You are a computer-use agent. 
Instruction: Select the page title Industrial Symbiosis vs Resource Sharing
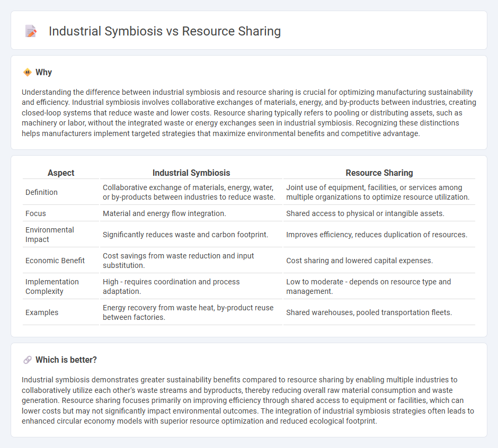coord(165,31)
